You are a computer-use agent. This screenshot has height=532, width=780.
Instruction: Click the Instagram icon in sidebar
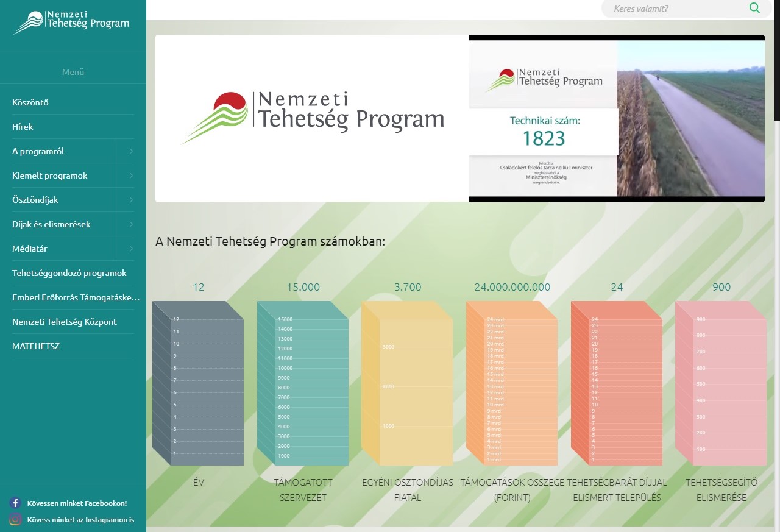pyautogui.click(x=16, y=520)
